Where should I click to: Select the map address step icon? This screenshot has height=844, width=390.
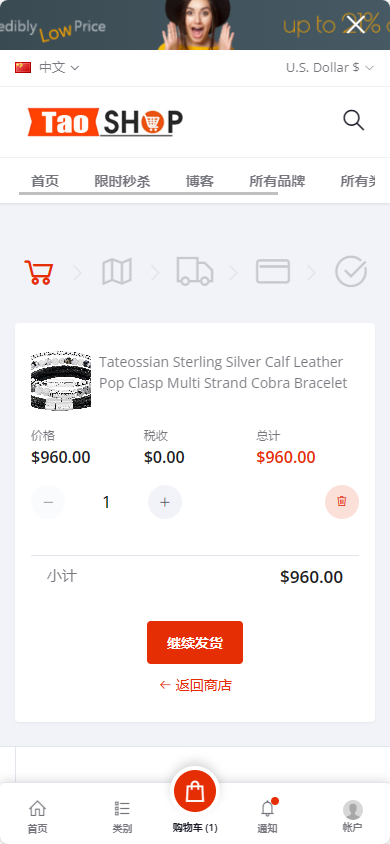[117, 271]
